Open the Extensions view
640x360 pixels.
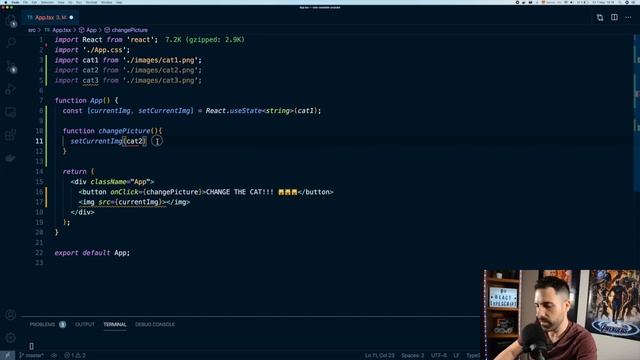coord(11,135)
